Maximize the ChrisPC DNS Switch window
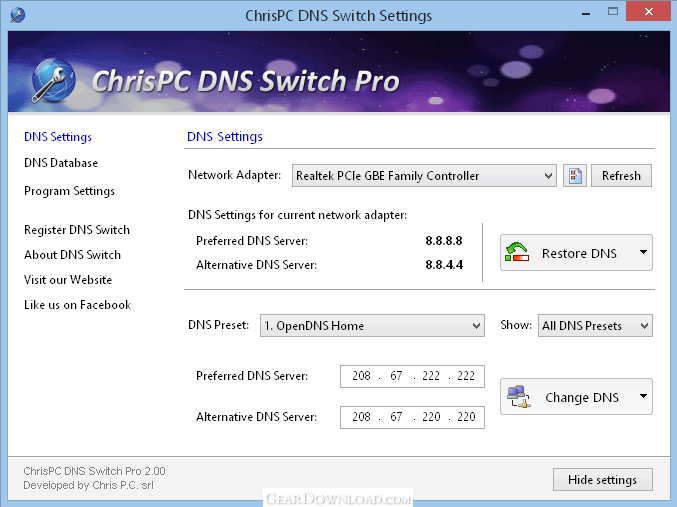677x507 pixels. 613,12
